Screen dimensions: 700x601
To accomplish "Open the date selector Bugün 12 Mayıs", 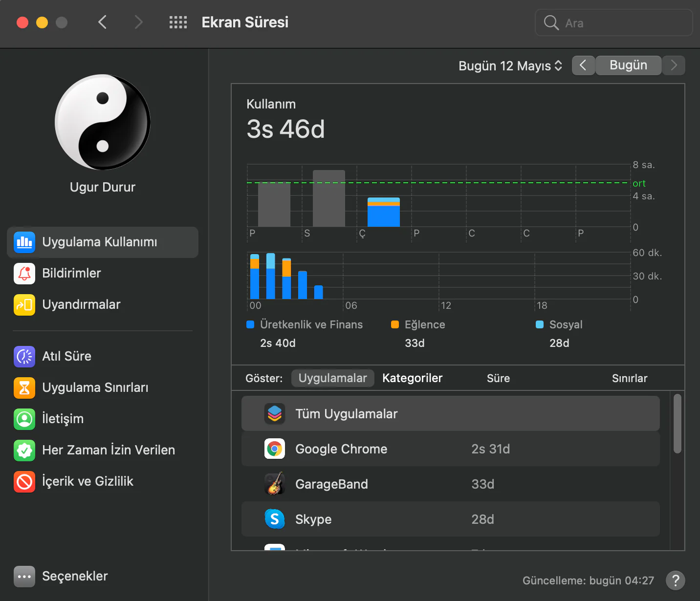I will (x=510, y=66).
